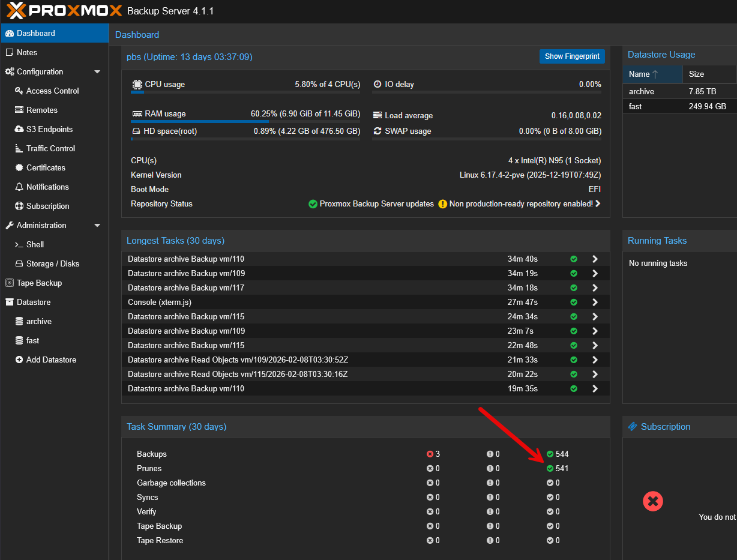Viewport: 737px width, 560px height.
Task: Collapse the Configuration sidebar section
Action: tap(97, 71)
